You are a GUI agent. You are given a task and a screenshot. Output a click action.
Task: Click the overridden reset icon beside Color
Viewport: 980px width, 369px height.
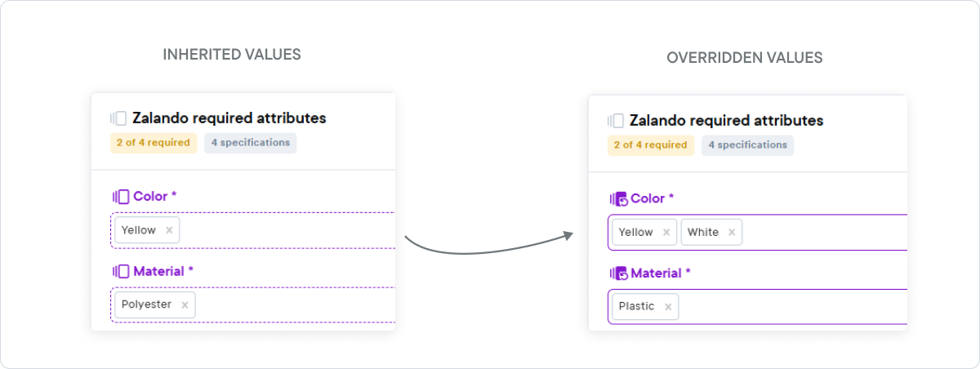click(619, 199)
